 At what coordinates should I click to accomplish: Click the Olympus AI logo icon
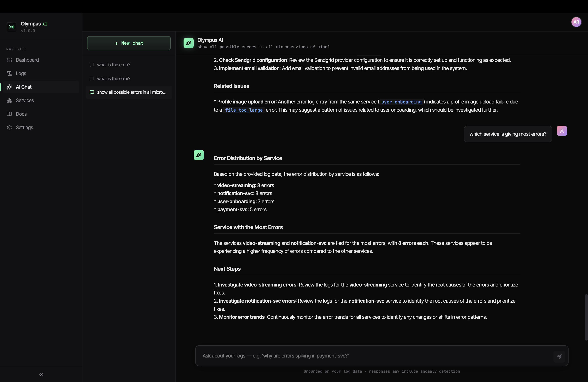click(11, 27)
